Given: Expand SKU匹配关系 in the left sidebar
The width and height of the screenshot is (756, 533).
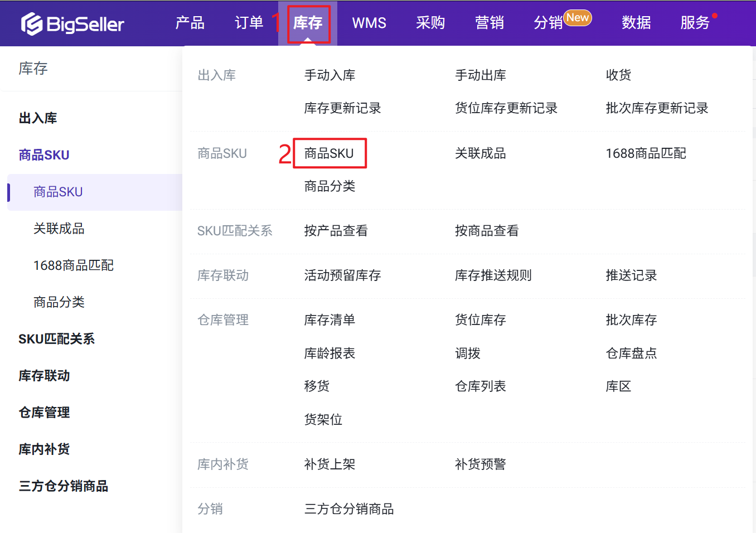Looking at the screenshot, I should click(56, 339).
